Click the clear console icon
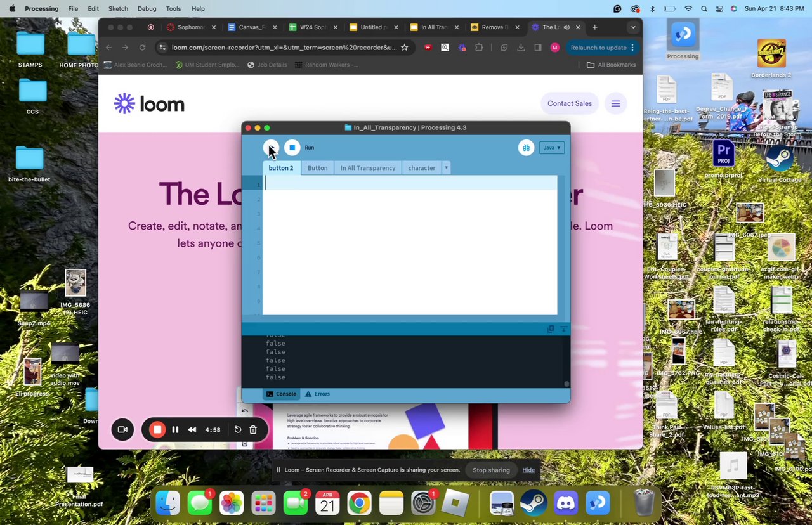The width and height of the screenshot is (812, 525). coord(563,329)
